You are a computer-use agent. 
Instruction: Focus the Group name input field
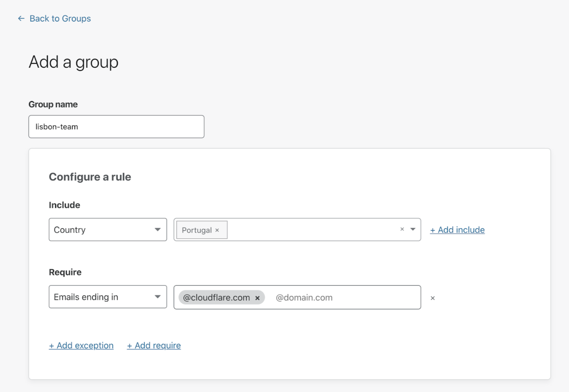pyautogui.click(x=116, y=127)
